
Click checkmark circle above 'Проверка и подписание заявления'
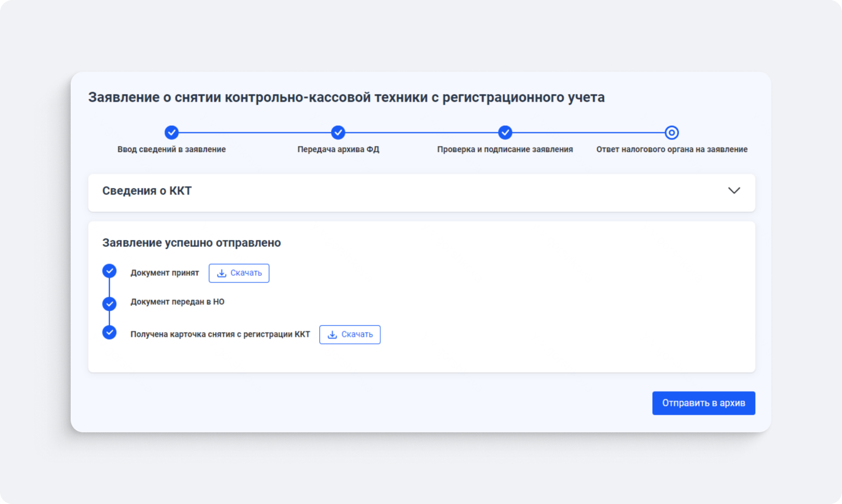(505, 132)
